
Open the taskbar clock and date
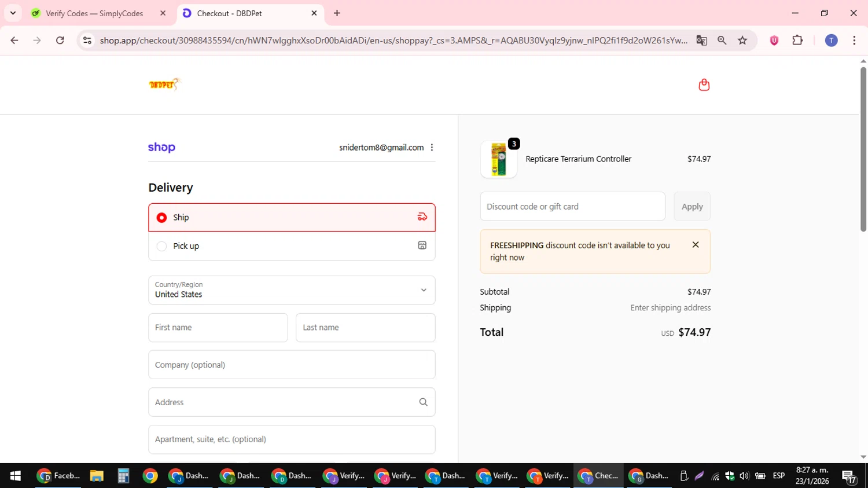[x=812, y=476]
